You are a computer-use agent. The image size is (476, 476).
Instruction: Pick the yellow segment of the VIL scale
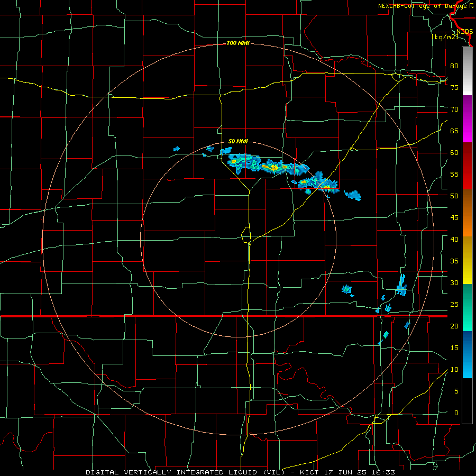[467, 260]
